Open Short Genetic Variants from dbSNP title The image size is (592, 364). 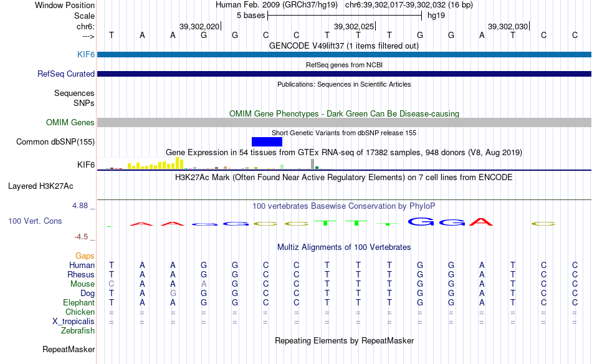tap(344, 133)
